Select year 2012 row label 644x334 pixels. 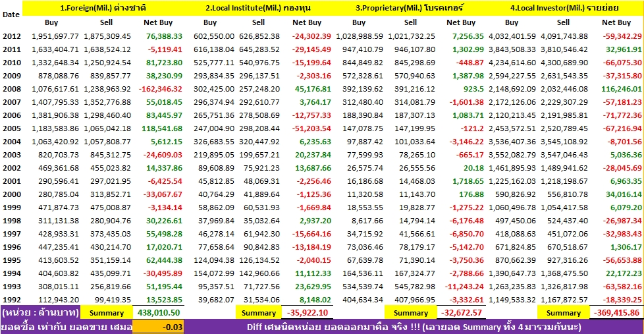(x=11, y=36)
